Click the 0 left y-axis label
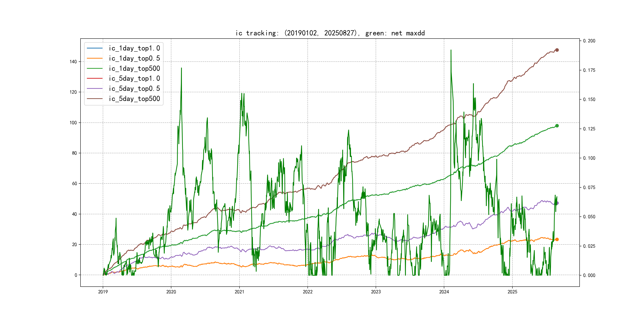This screenshot has height=322, width=644. click(x=76, y=275)
